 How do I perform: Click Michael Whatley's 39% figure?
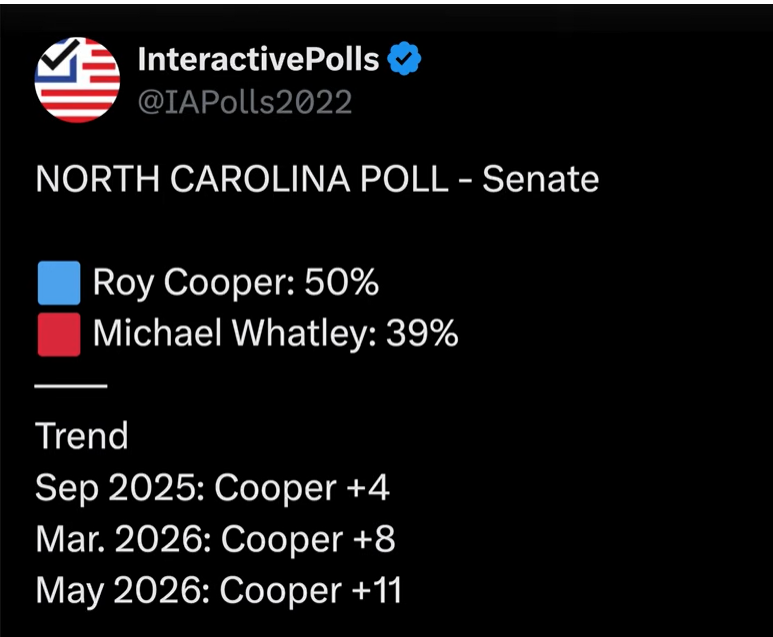point(422,333)
